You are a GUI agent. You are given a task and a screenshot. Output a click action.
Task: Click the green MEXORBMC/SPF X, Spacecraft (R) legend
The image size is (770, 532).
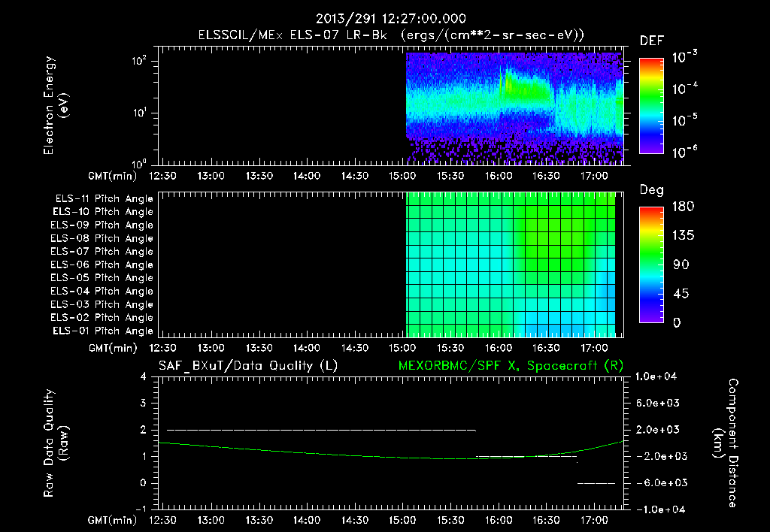511,366
